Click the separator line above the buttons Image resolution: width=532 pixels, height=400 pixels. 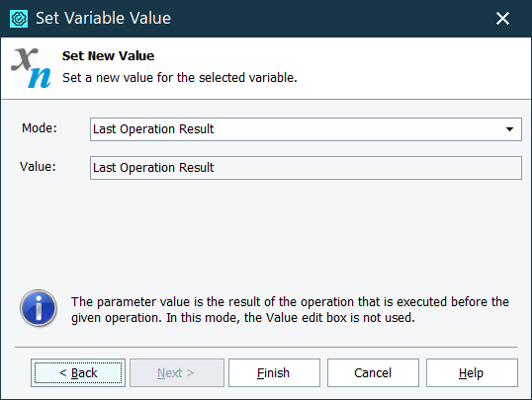tap(266, 347)
